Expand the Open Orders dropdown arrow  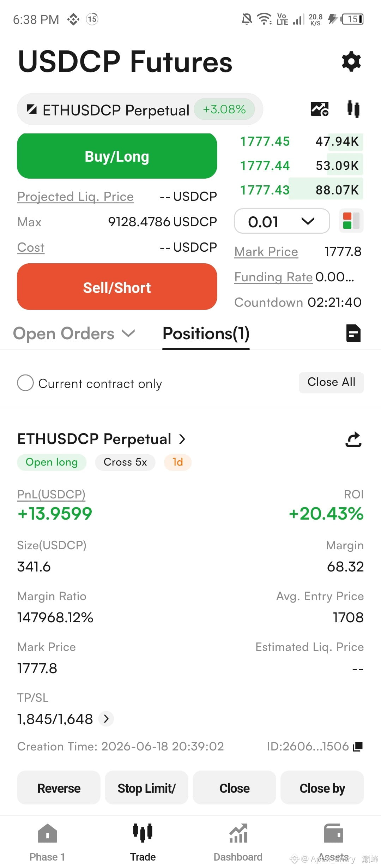coord(128,333)
